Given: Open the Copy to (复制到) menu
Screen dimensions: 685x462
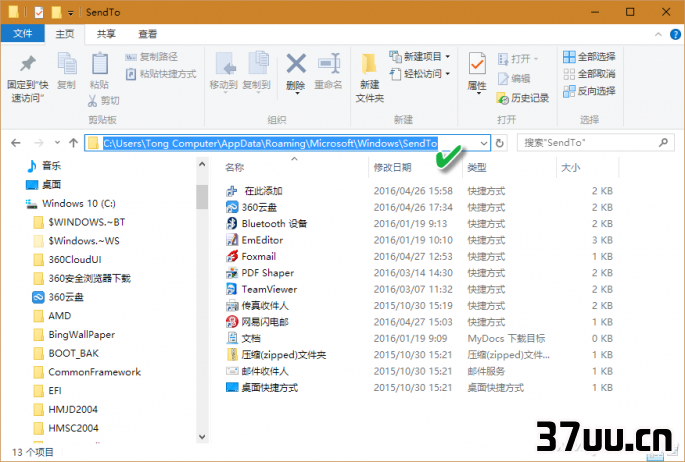Looking at the screenshot, I should click(x=257, y=72).
